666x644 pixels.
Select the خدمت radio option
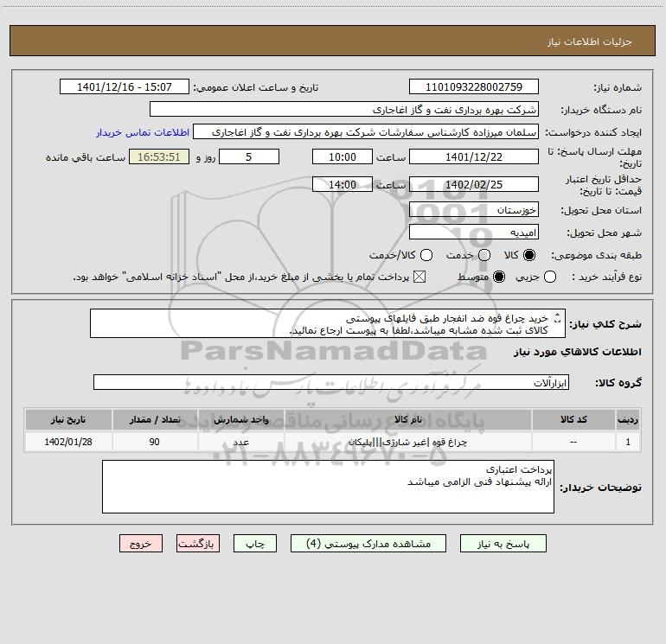(x=484, y=255)
